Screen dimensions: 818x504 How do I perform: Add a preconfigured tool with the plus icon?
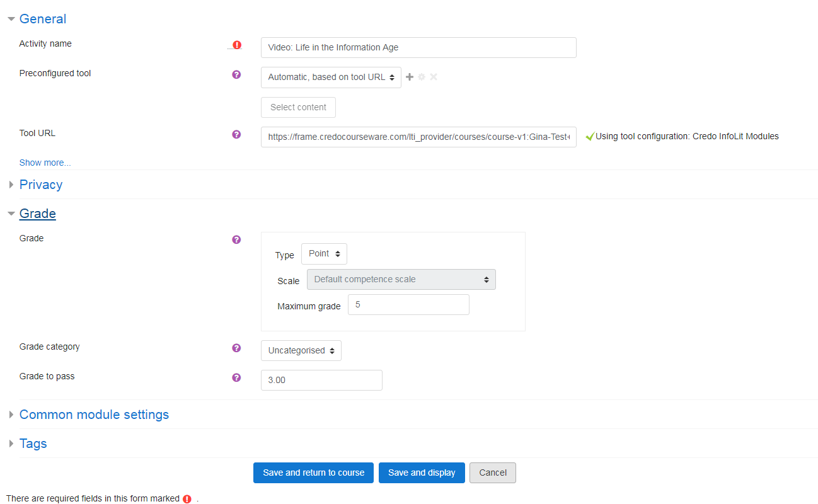click(x=410, y=77)
